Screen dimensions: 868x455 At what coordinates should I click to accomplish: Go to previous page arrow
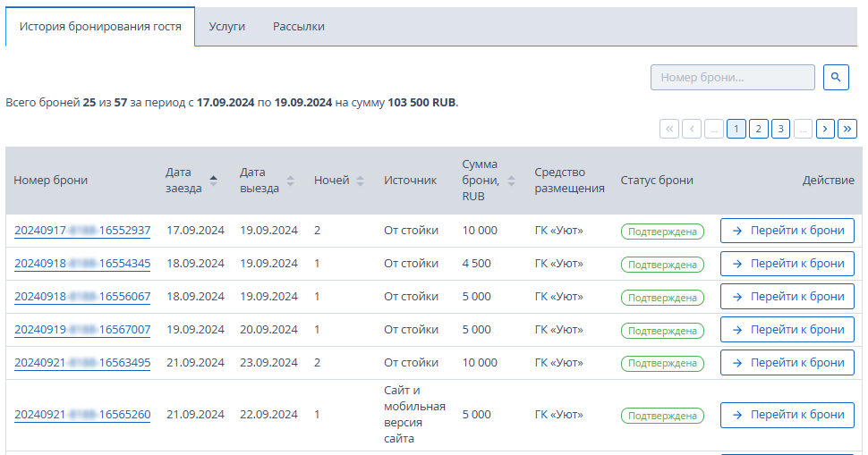tap(692, 129)
